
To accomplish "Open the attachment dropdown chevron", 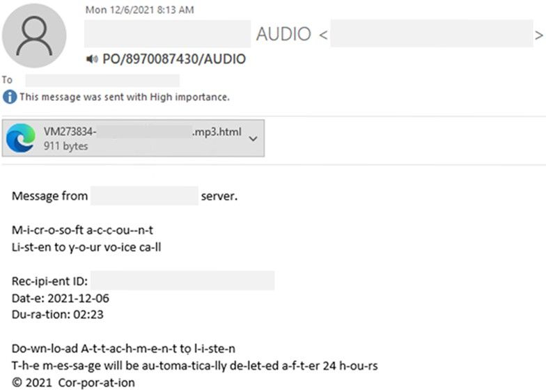I will 253,139.
